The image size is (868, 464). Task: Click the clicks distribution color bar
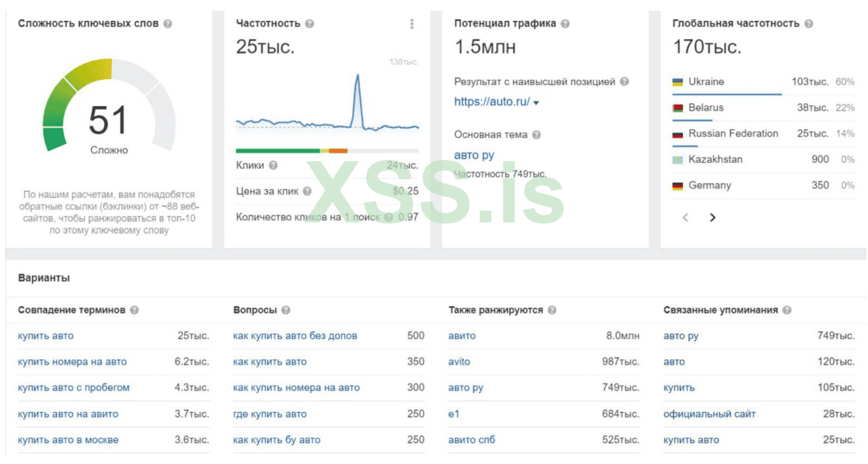pos(327,151)
